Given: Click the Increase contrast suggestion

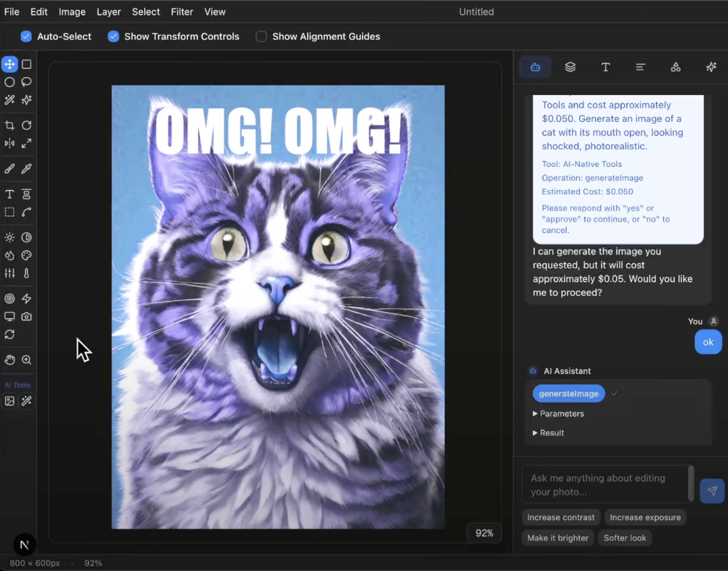Looking at the screenshot, I should [560, 517].
